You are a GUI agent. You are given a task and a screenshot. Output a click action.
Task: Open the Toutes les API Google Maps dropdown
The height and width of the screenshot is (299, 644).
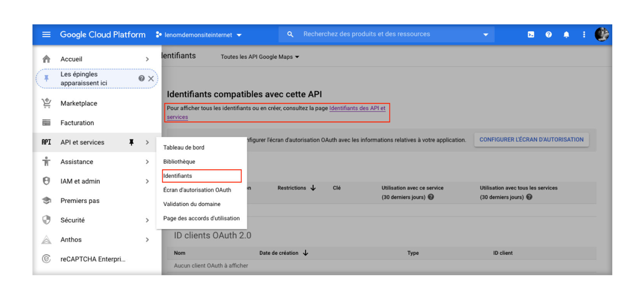pos(260,57)
